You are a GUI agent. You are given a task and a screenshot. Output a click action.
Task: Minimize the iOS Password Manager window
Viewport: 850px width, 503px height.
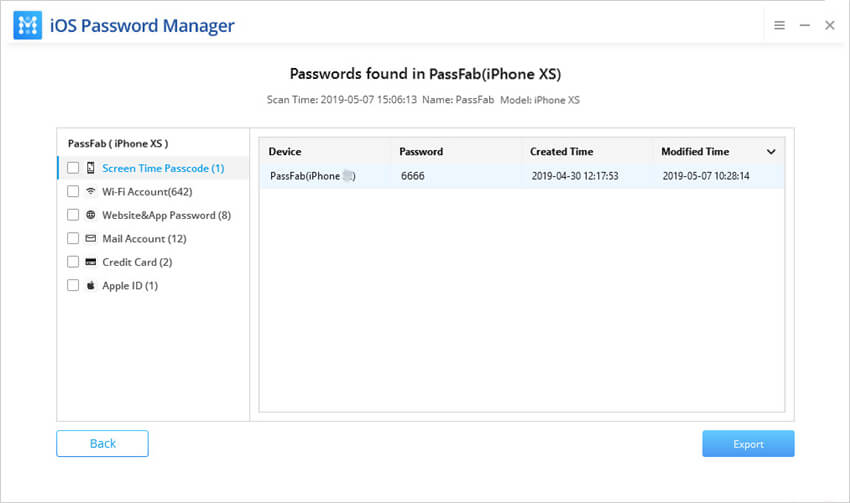point(804,25)
